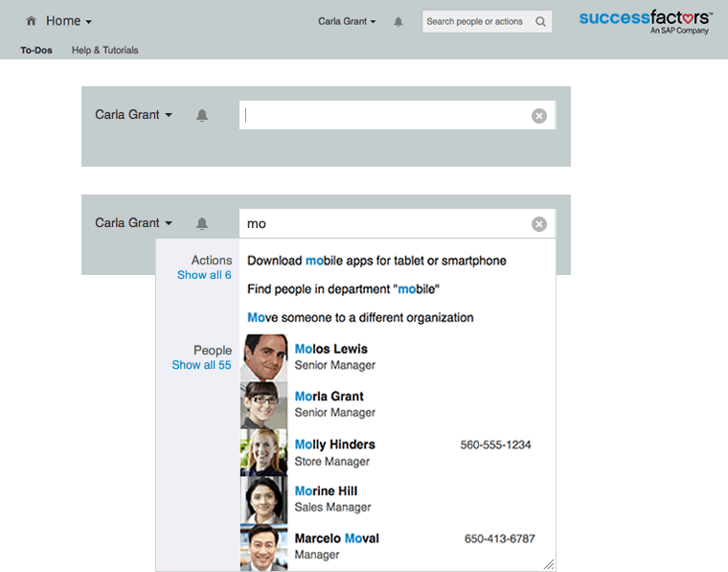Image resolution: width=728 pixels, height=572 pixels.
Task: Expand Carla Grant menu in top header
Action: 347,21
